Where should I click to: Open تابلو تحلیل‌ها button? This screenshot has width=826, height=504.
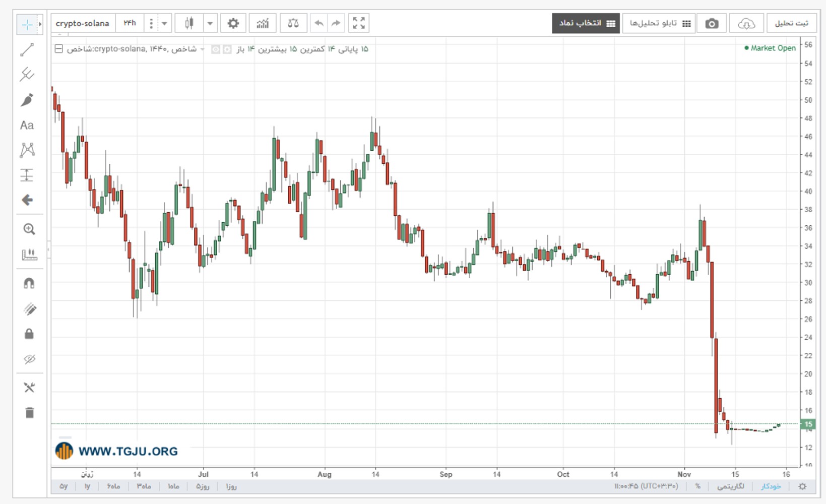click(659, 23)
